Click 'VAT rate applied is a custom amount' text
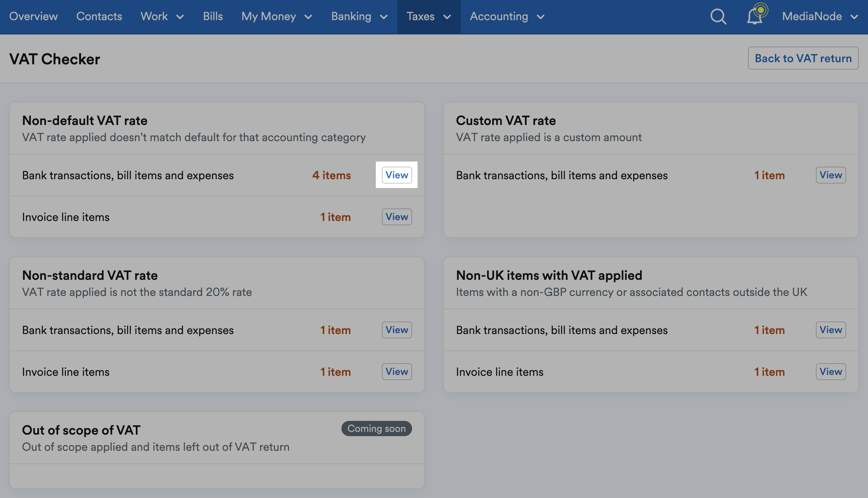Viewport: 868px width, 498px height. pyautogui.click(x=549, y=137)
